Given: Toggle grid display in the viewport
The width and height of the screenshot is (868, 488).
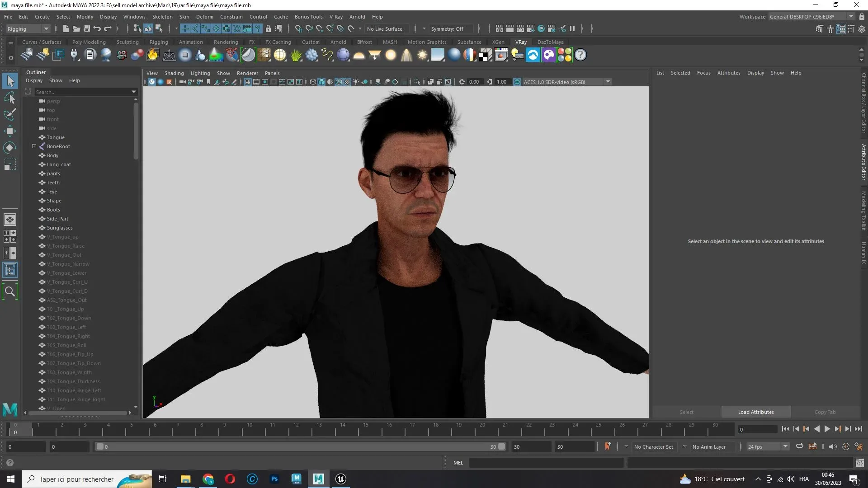Looking at the screenshot, I should tap(247, 82).
